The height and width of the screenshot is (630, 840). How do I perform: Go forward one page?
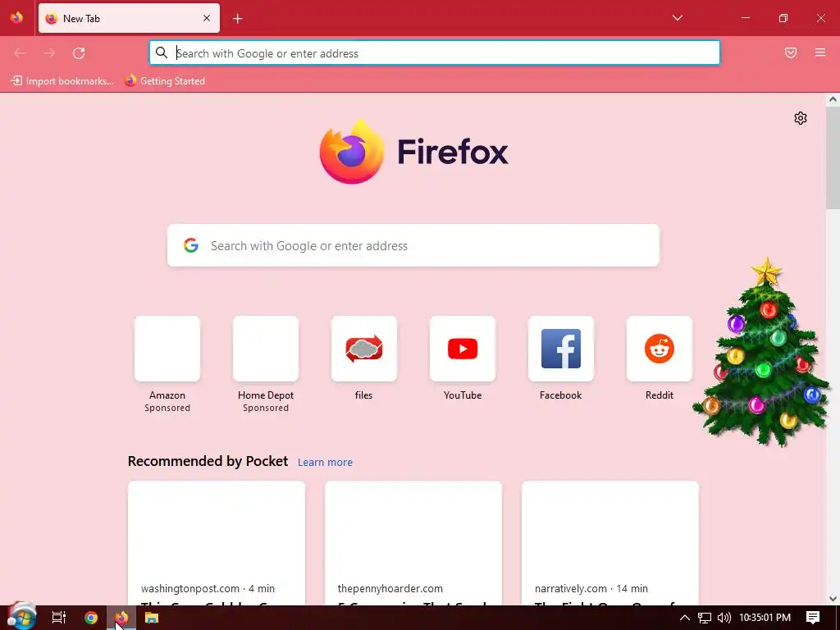click(49, 53)
